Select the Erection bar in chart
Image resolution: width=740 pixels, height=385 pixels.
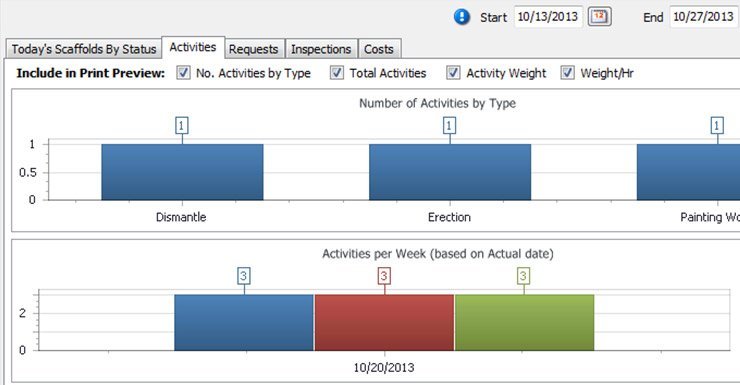pos(450,172)
